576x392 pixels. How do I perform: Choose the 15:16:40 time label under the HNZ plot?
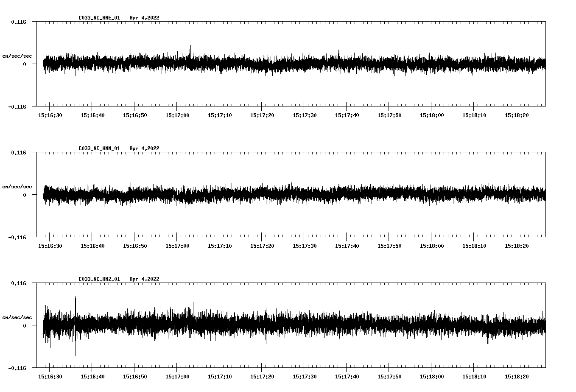pos(92,376)
